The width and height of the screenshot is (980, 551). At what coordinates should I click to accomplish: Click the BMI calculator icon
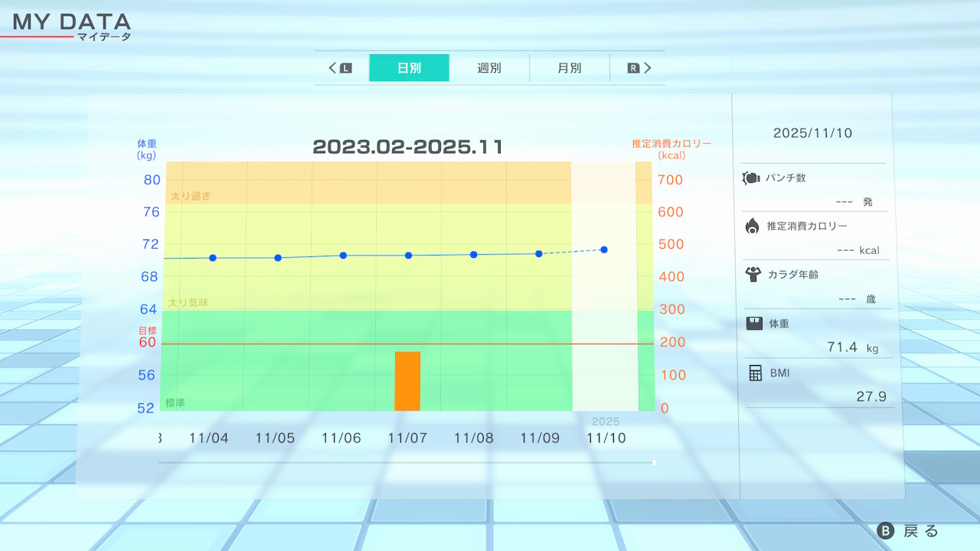click(x=755, y=373)
